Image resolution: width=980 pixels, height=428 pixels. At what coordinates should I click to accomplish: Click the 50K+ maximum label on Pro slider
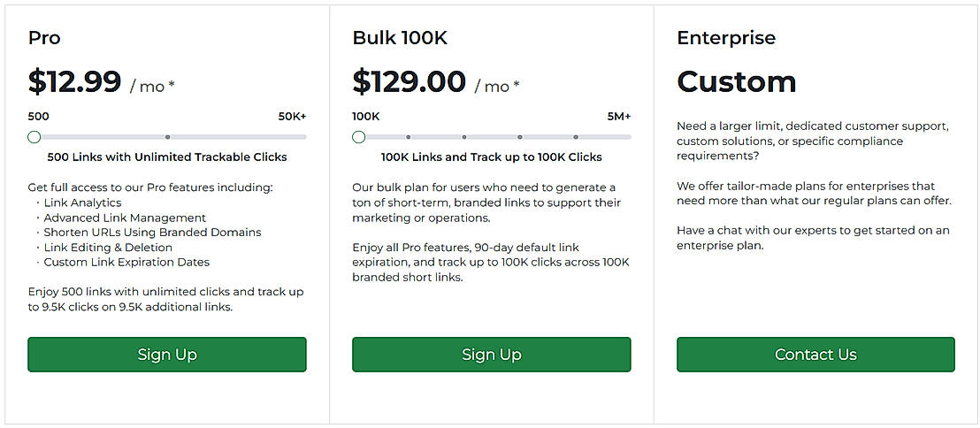pos(292,117)
